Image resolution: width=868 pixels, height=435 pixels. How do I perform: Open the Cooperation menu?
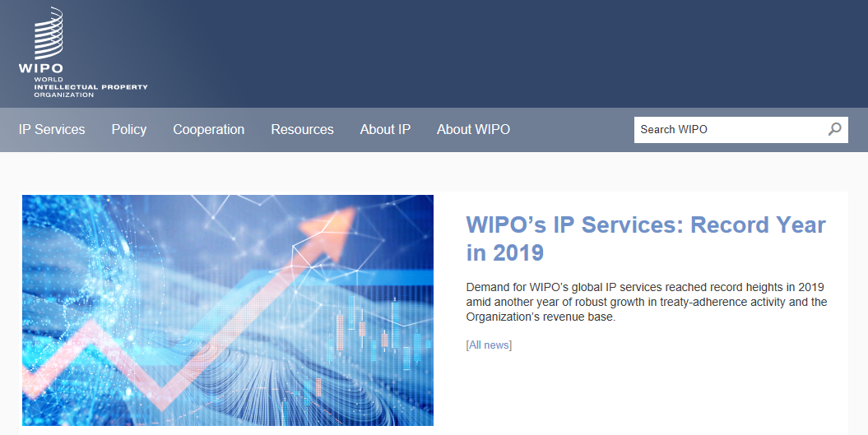click(209, 129)
